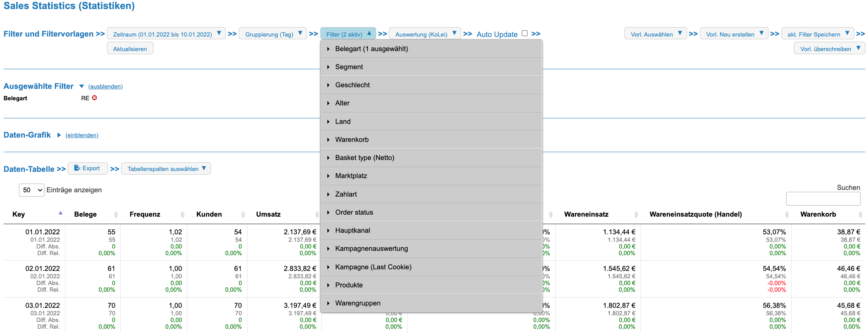Click Wareneinsatzquote value 54,54%

coord(774,269)
